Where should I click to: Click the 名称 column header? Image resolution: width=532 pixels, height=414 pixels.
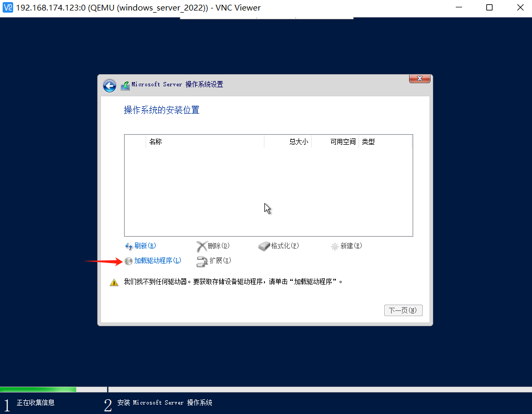(x=205, y=142)
